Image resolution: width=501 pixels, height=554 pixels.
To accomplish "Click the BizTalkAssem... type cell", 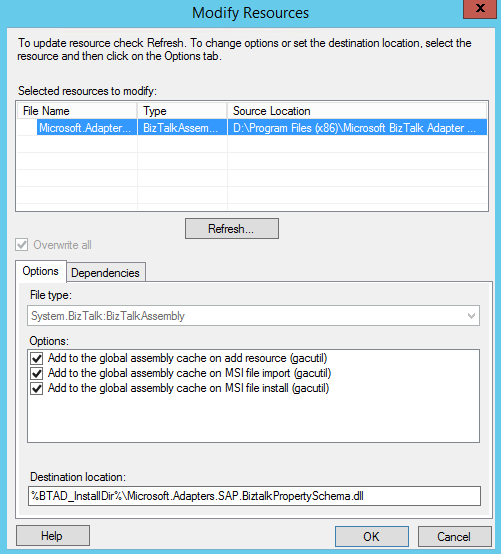I will [182, 128].
